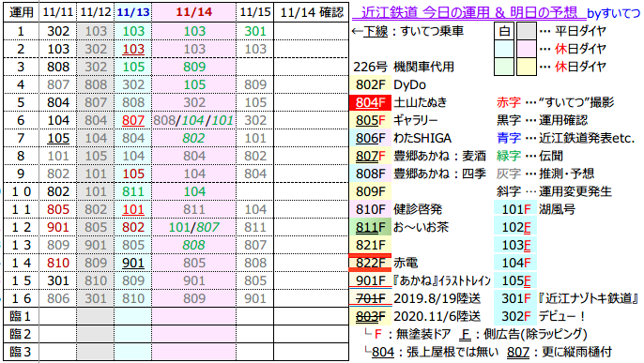Viewport: 644px width, 363px height.
Task: Click the 101F 湖風号 legend cell
Action: click(515, 209)
